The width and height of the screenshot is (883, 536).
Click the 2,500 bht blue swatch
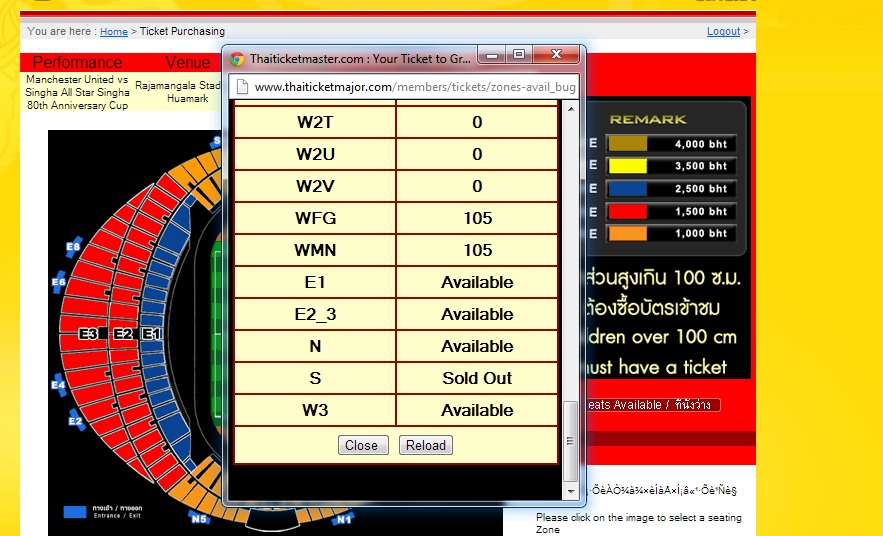pyautogui.click(x=627, y=189)
